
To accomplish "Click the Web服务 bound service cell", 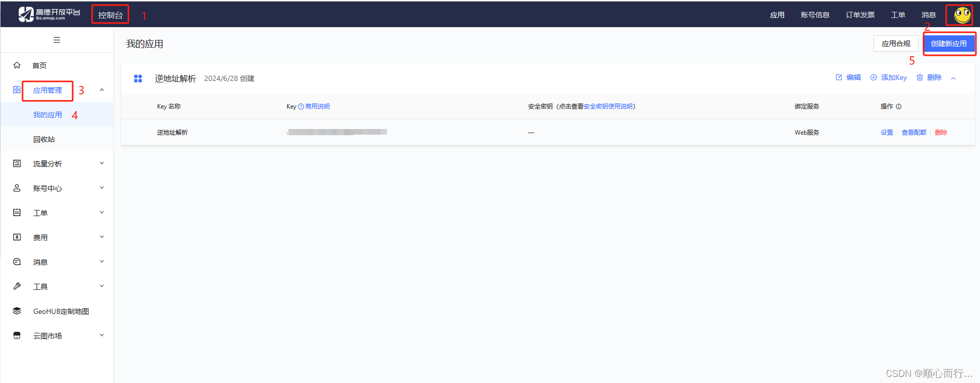I will (x=807, y=133).
